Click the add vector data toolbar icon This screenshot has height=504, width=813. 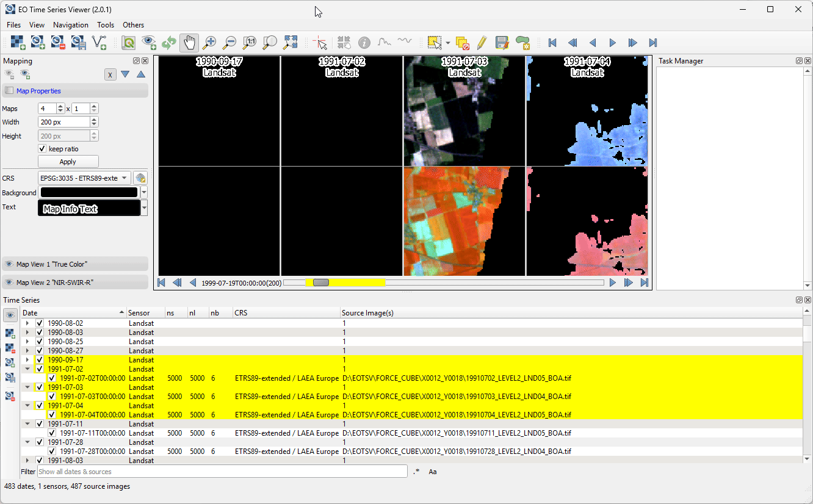(99, 42)
